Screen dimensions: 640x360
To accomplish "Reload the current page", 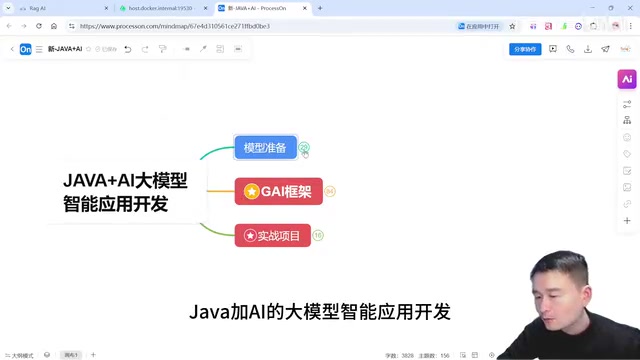I will coord(39,26).
